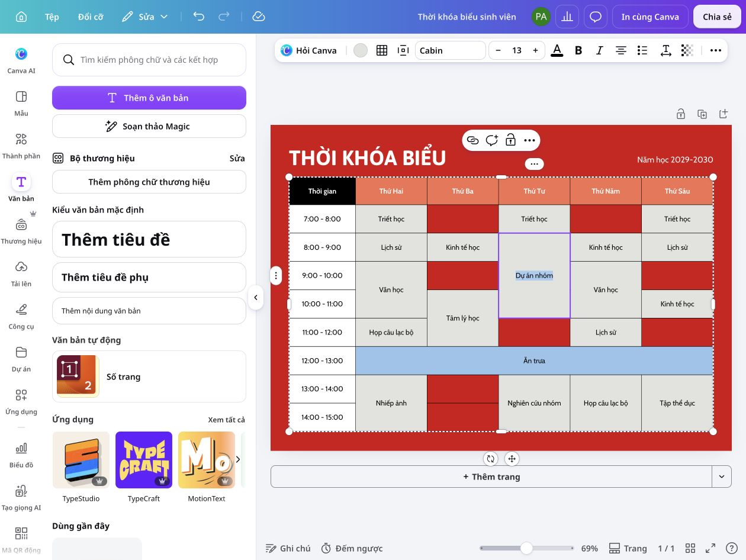Screen dimensions: 746x560
Task: Open Cabin font family dropdown
Action: 451,50
